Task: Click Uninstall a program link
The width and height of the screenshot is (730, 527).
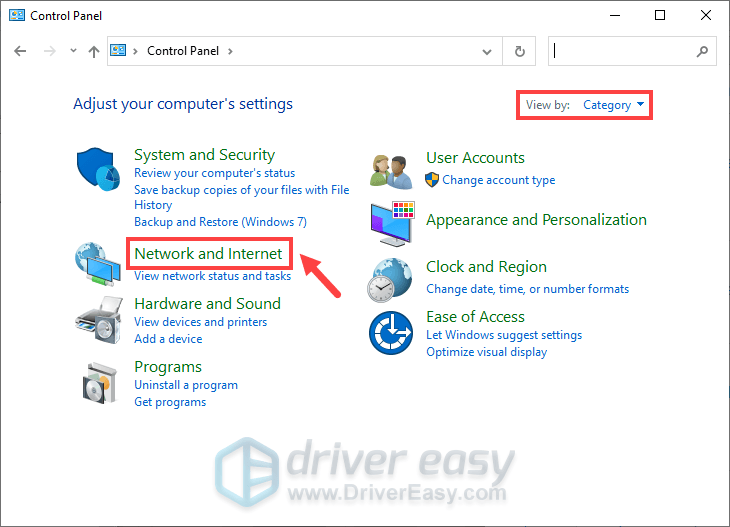Action: point(186,385)
